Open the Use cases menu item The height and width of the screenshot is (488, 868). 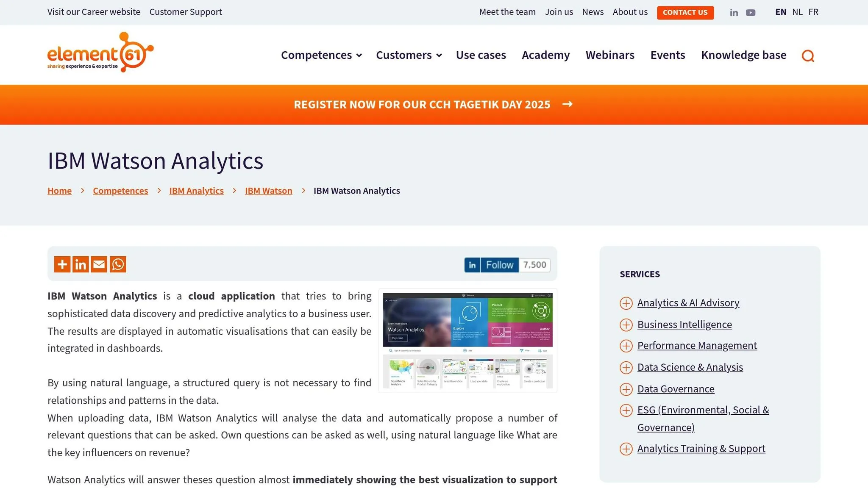pyautogui.click(x=481, y=55)
